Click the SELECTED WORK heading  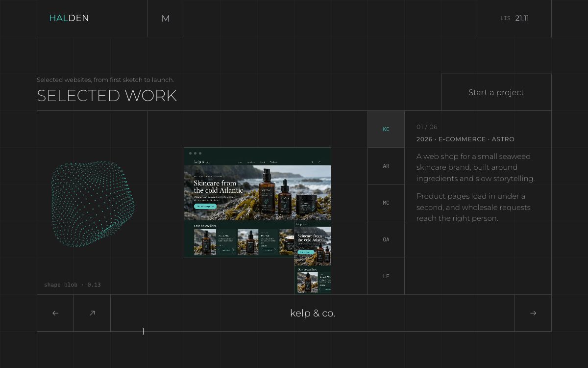coord(107,96)
